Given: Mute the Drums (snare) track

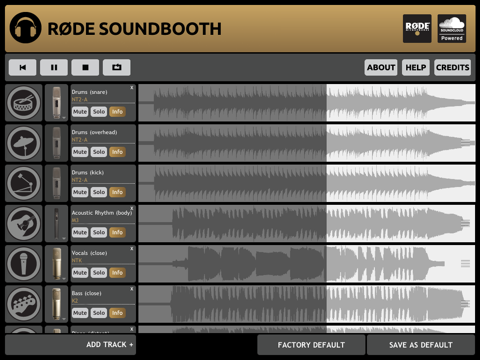Looking at the screenshot, I should (x=80, y=112).
